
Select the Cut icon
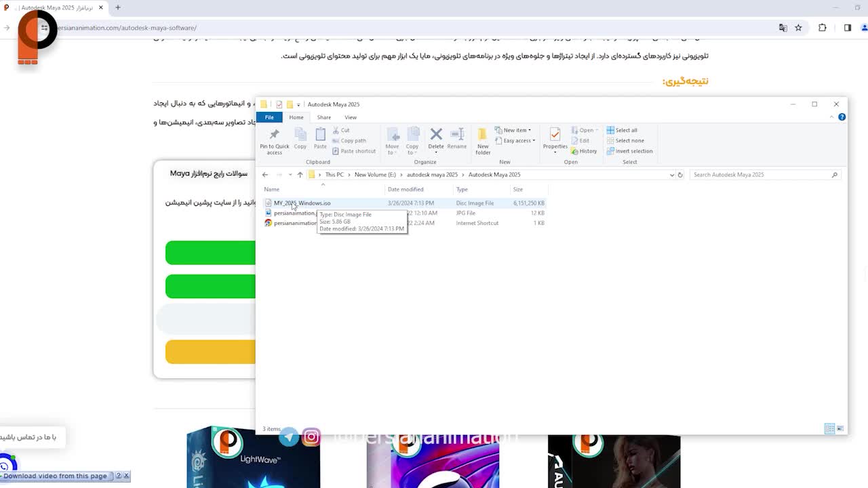click(342, 130)
